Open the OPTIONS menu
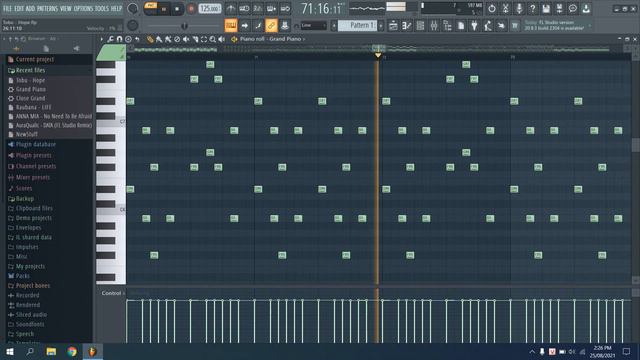The width and height of the screenshot is (640, 360). [83, 9]
